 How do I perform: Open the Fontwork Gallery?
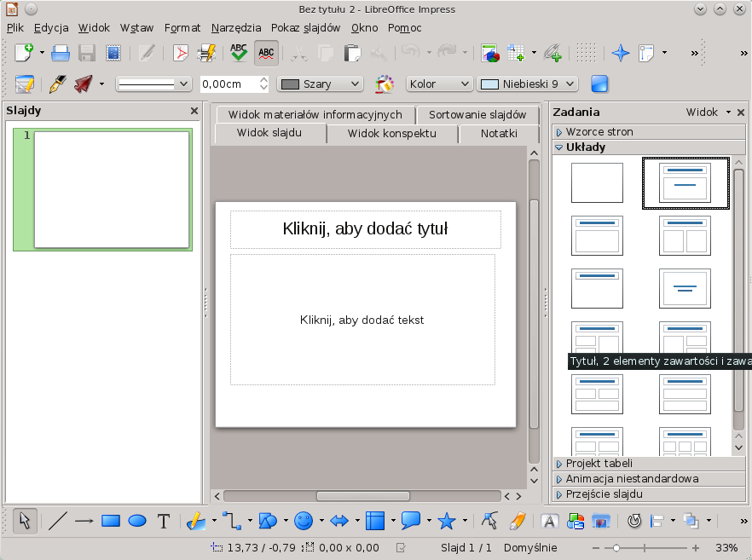tap(550, 521)
